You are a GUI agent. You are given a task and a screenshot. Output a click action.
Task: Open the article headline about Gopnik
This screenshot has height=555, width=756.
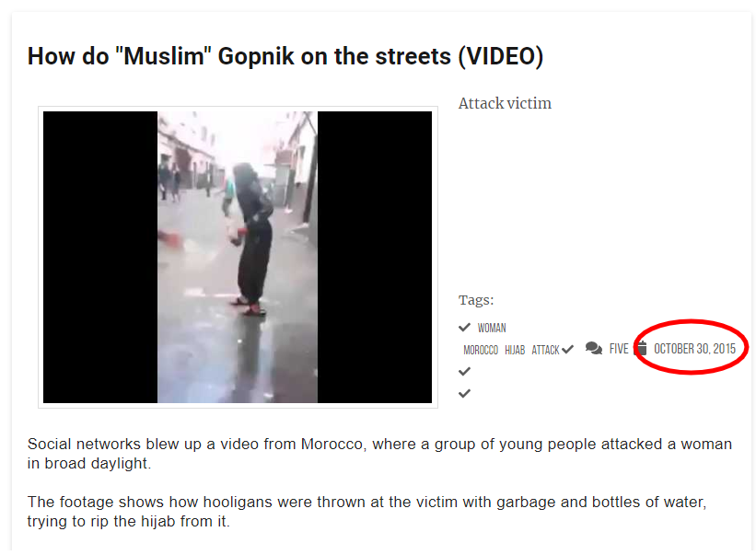(285, 56)
